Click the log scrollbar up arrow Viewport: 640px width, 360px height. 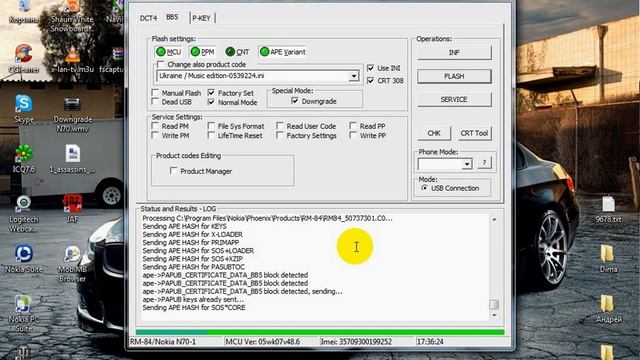click(494, 219)
